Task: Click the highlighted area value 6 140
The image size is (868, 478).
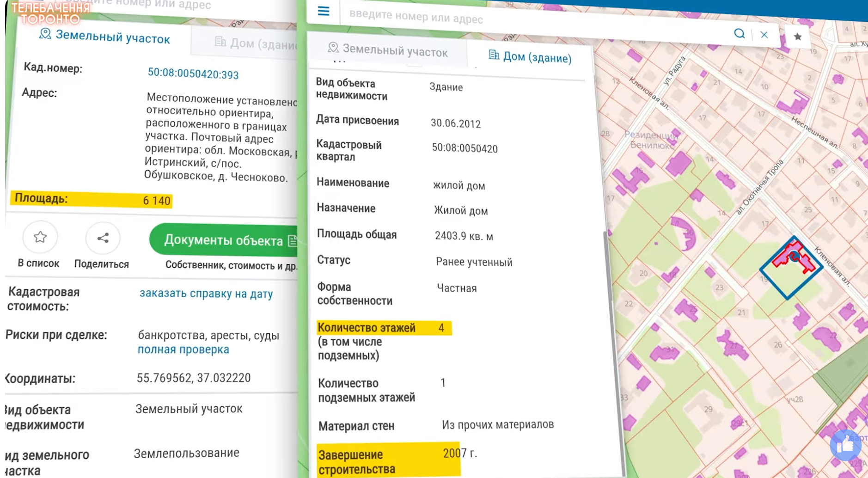Action: (157, 201)
